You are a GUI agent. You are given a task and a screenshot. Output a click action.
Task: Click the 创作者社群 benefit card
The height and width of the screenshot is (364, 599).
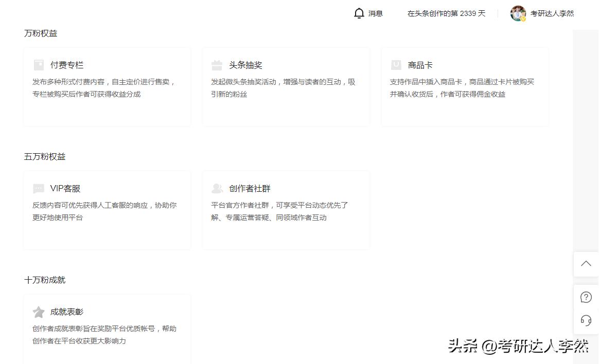286,209
